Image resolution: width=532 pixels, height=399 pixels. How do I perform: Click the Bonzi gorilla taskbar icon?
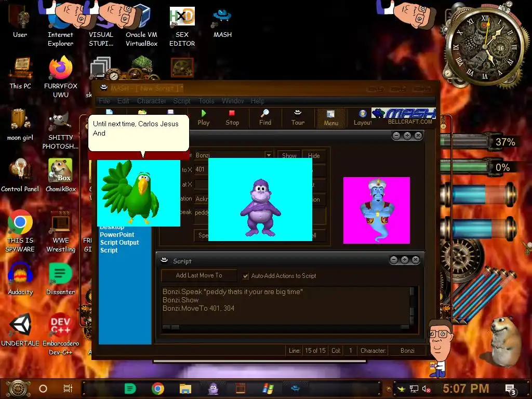tap(213, 389)
